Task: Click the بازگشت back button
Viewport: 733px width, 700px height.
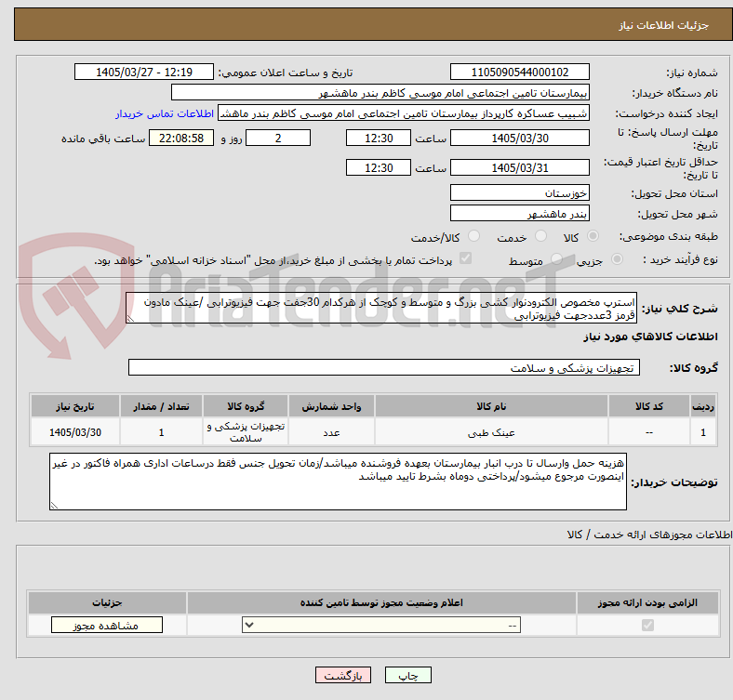Action: 343,675
